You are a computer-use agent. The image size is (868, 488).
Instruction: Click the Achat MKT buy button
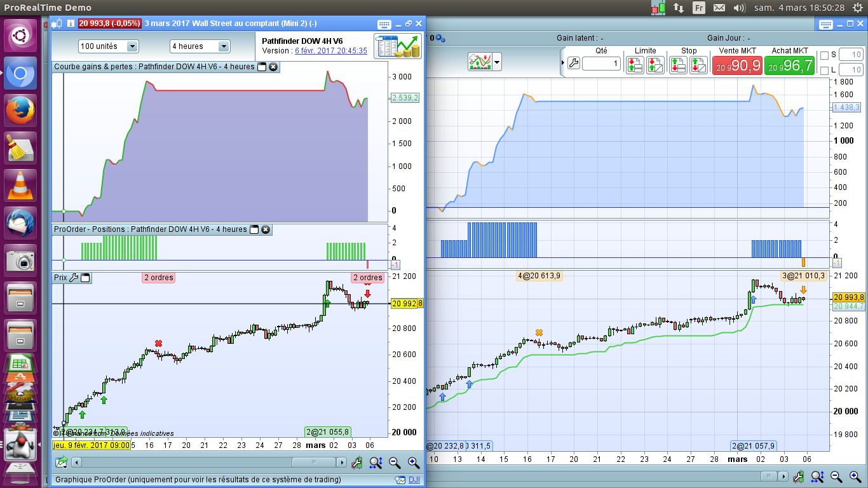pos(790,65)
